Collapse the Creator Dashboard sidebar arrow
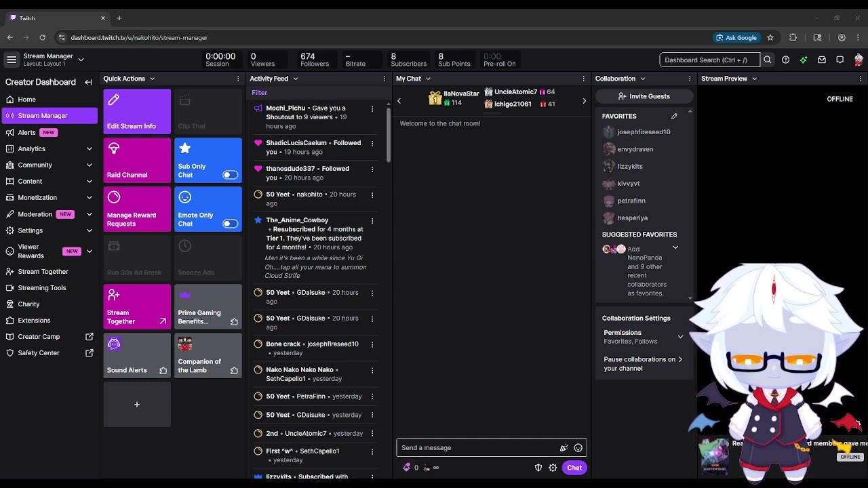 tap(88, 82)
